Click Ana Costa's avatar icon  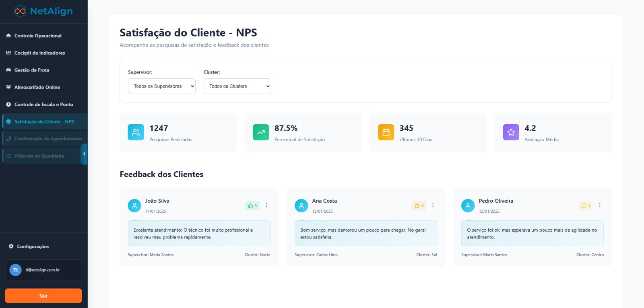pyautogui.click(x=301, y=205)
